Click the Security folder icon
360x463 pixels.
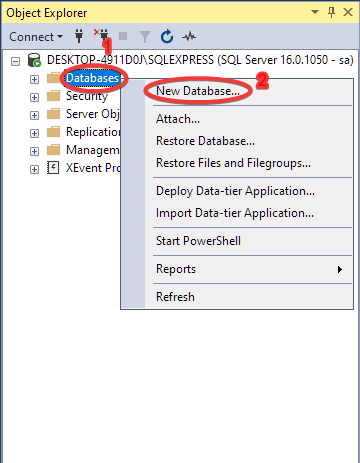coord(53,96)
